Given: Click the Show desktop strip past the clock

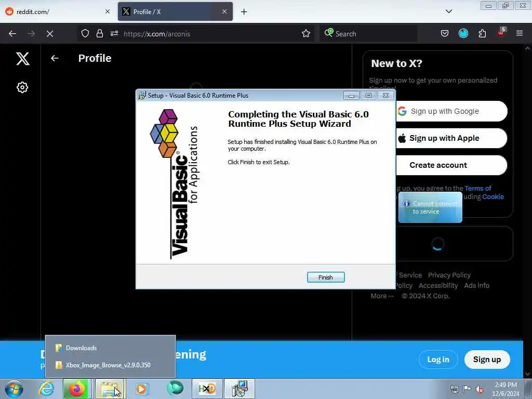Looking at the screenshot, I should pyautogui.click(x=528, y=389).
